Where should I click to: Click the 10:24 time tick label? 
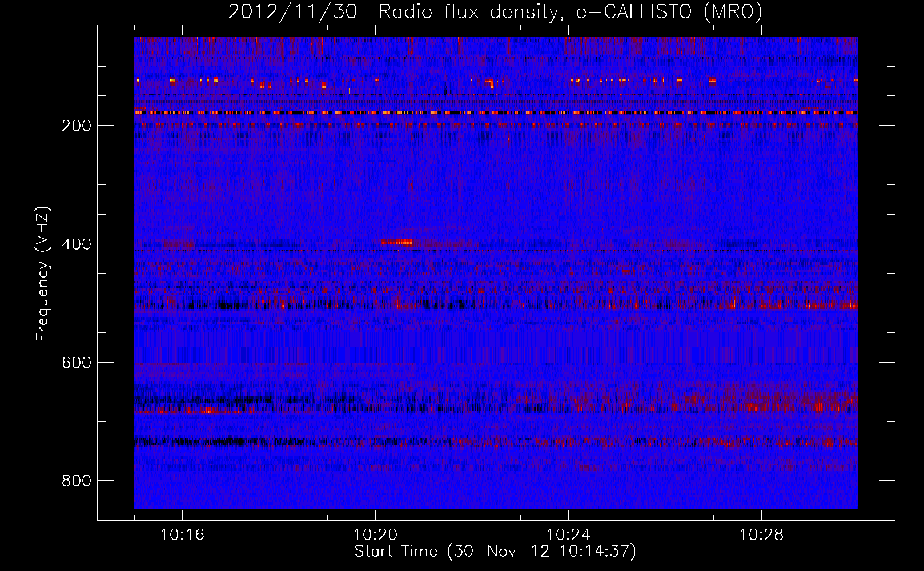click(x=568, y=535)
